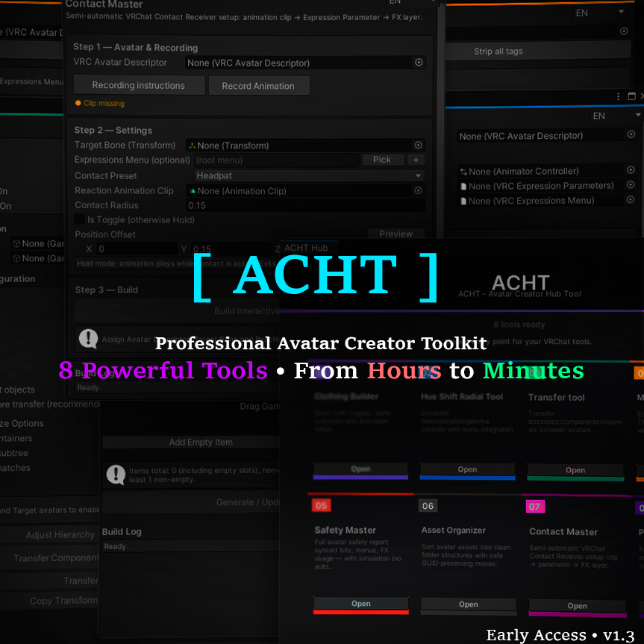The width and height of the screenshot is (644, 644).
Task: Click the Position Offset X value field
Action: tap(137, 249)
